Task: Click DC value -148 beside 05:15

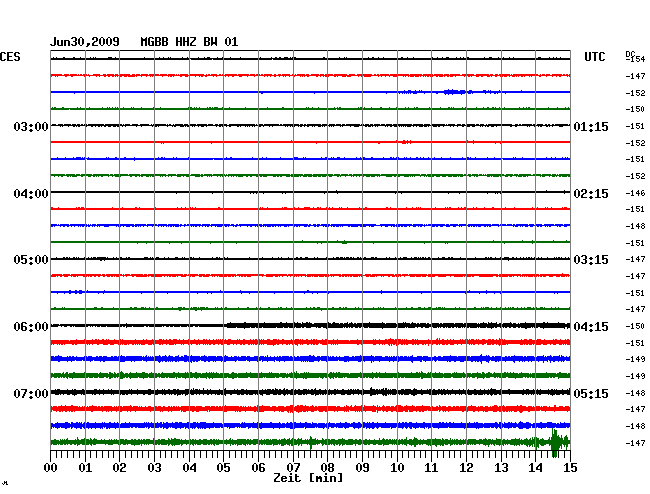Action: pos(635,393)
